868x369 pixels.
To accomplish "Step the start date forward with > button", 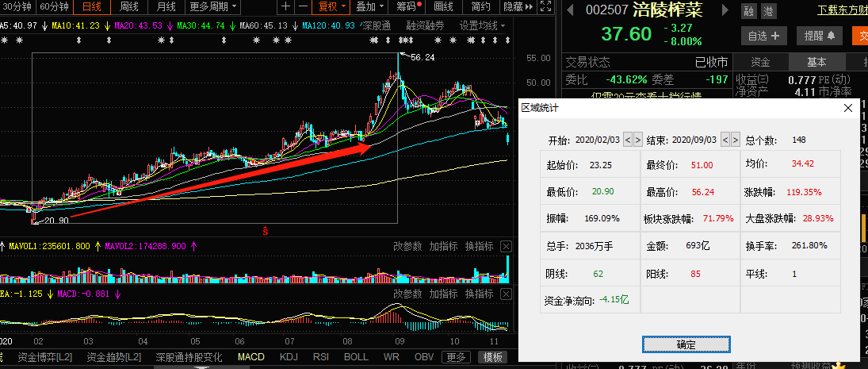I will click(637, 140).
